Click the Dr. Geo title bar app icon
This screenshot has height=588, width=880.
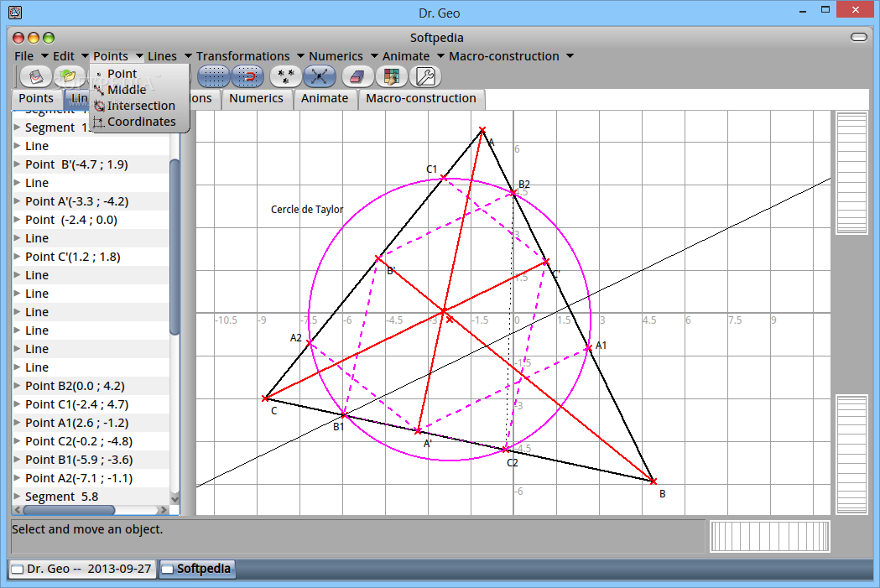click(x=15, y=12)
